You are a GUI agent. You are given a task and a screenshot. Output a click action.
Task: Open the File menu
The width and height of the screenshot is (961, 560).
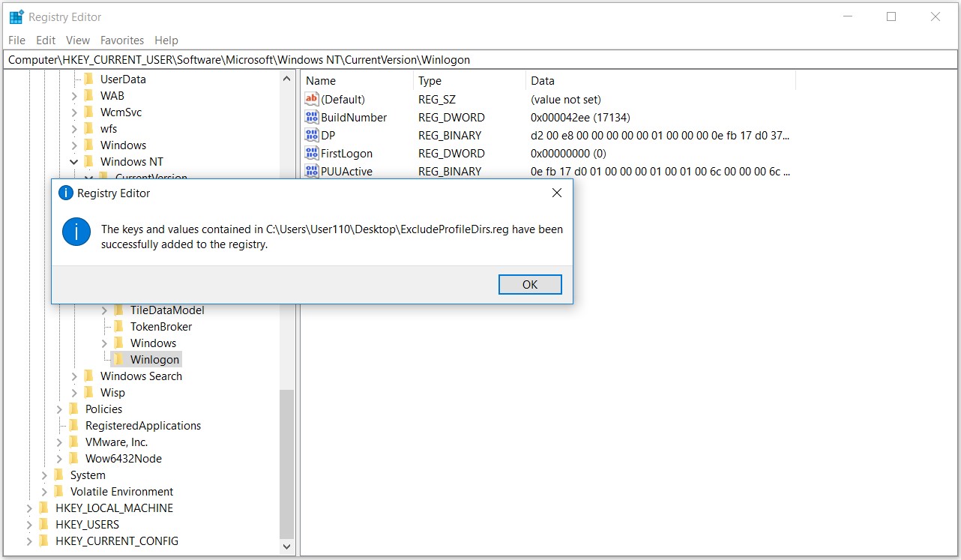[x=16, y=40]
